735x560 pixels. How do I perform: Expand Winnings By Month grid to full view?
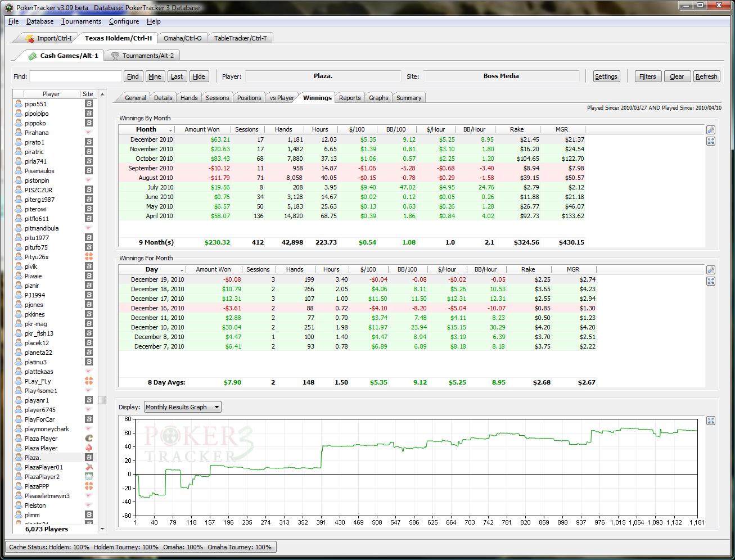coord(711,141)
